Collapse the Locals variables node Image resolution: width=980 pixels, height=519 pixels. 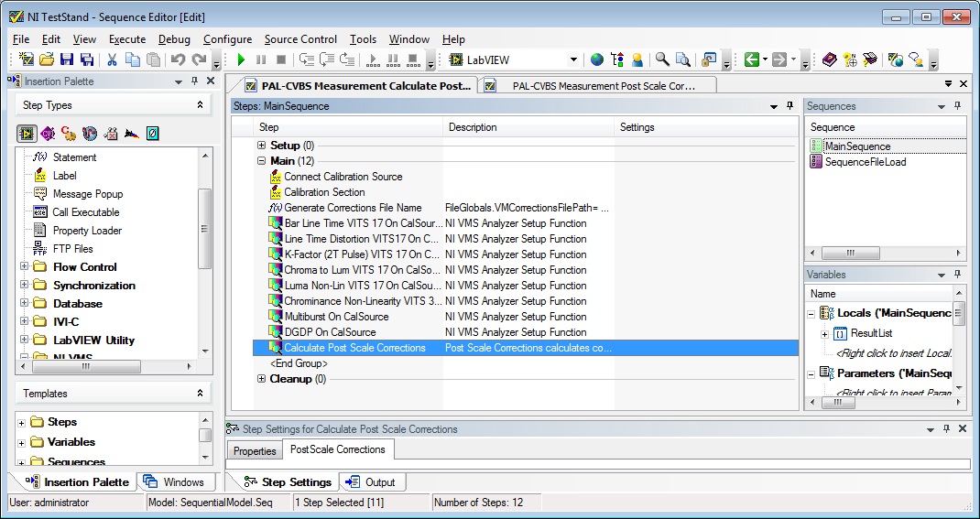[811, 314]
